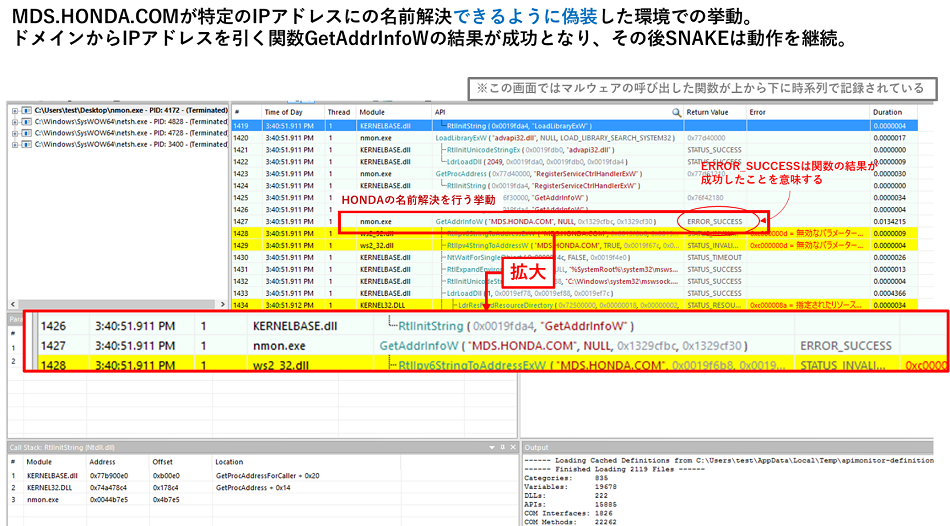
Task: Click the process tree horizontal scrollbar track
Action: tap(118, 304)
